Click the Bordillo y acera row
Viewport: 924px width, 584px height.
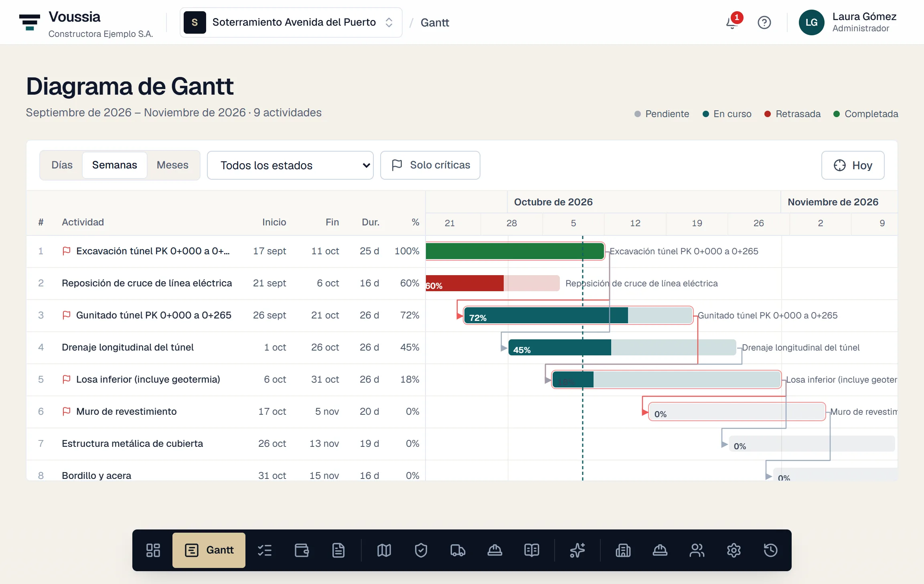[x=226, y=471]
